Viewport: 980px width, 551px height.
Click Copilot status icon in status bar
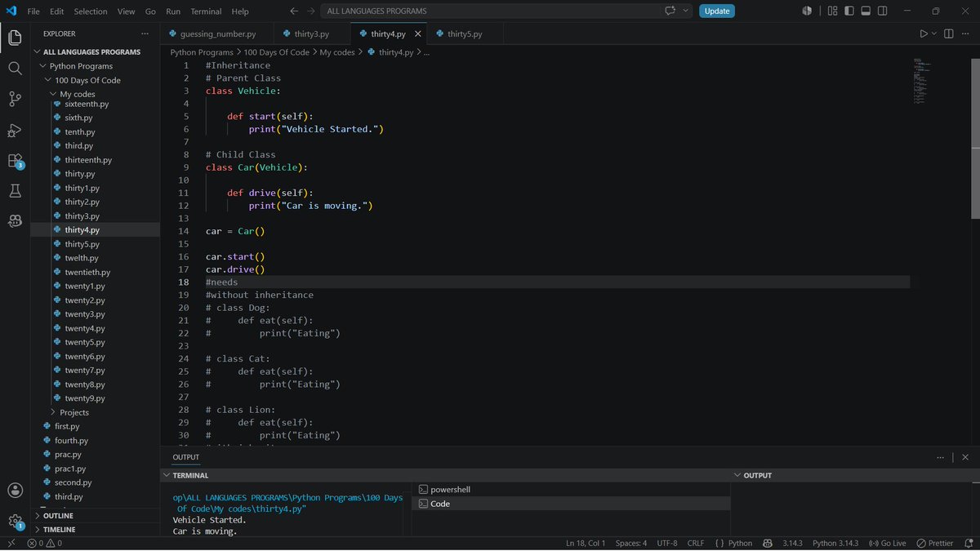pyautogui.click(x=768, y=543)
